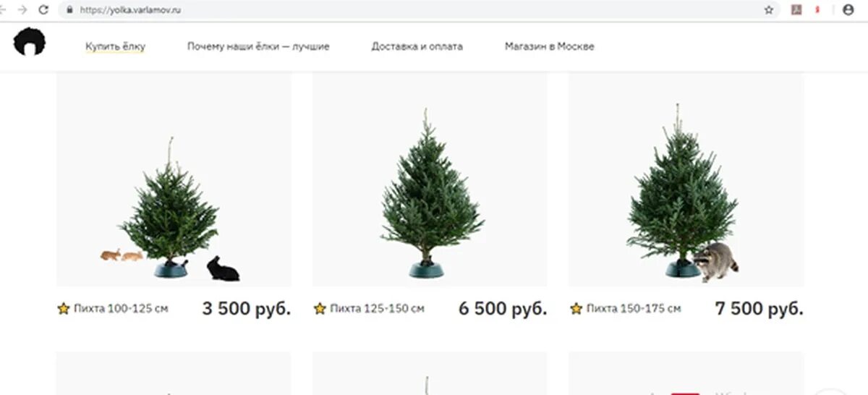Click the star next to Пихта 100-125 см
The height and width of the screenshot is (395, 868).
click(x=64, y=309)
